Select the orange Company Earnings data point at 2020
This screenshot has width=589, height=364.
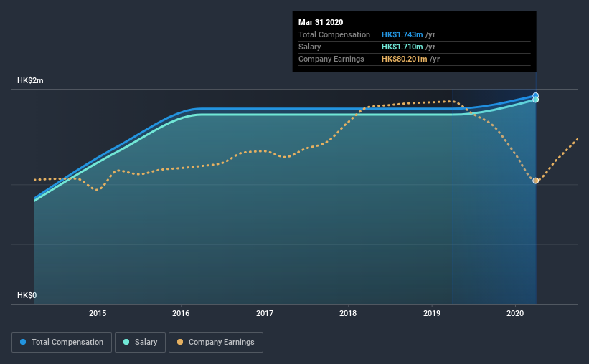point(536,181)
